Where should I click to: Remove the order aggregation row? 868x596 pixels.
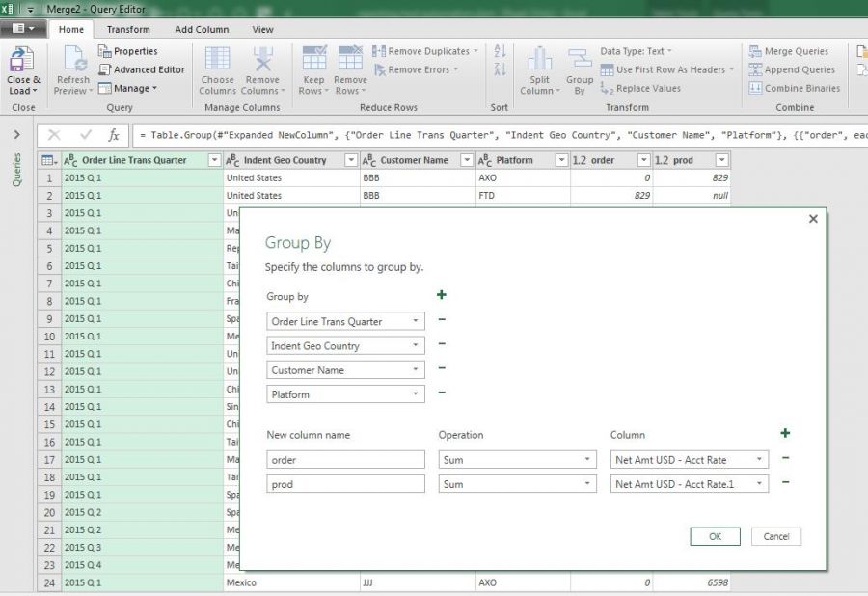tap(785, 458)
